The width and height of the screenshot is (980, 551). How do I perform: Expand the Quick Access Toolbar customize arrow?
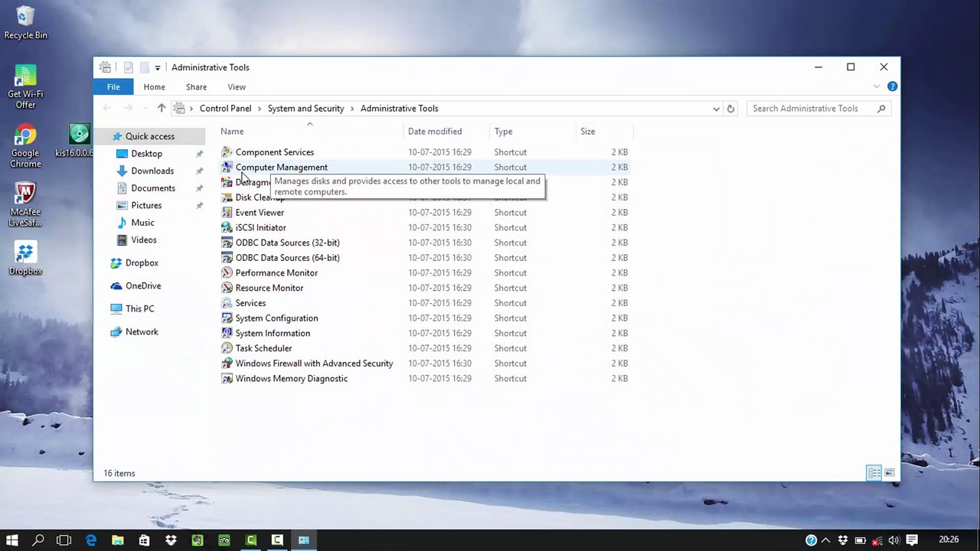(157, 67)
